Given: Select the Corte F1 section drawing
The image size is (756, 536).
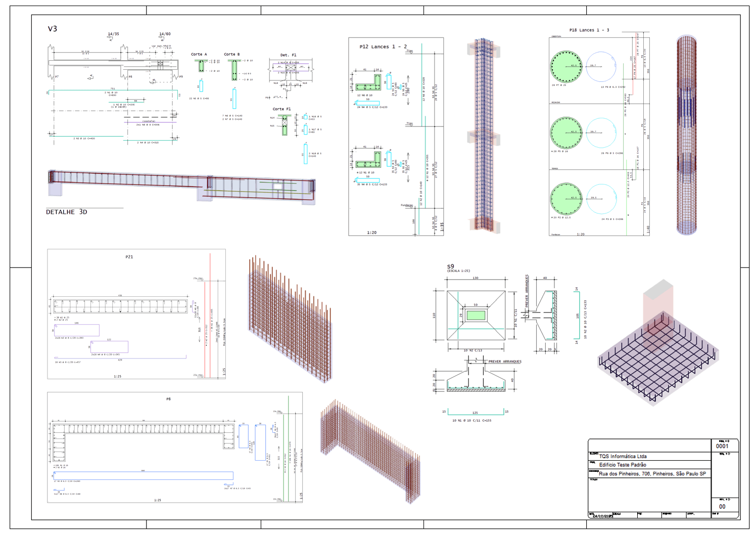Looking at the screenshot, I should click(285, 123).
